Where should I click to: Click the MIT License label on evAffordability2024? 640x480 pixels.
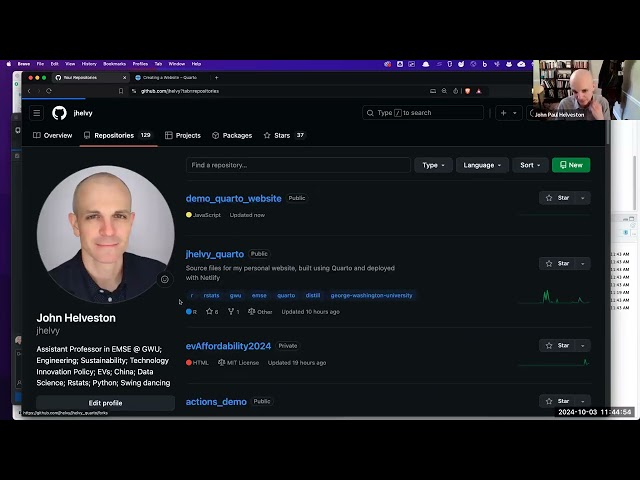click(x=238, y=363)
